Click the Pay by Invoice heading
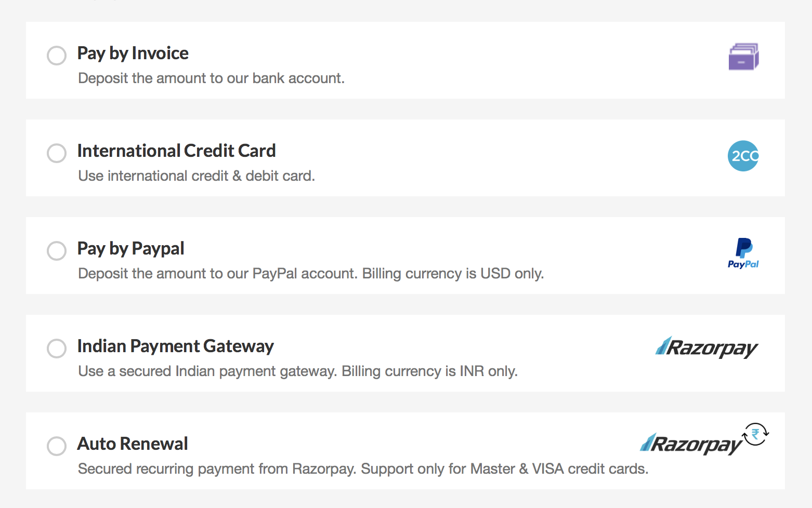This screenshot has width=812, height=508. 133,53
